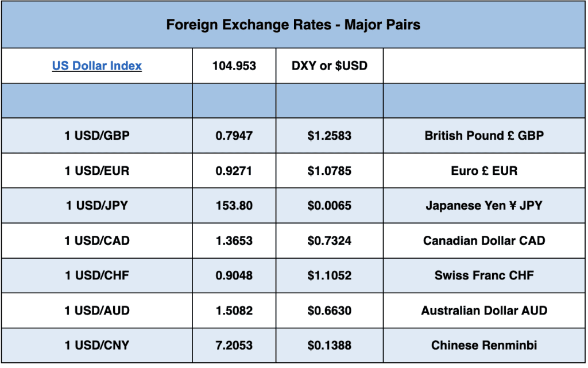Click the DXY or $USD cell
Viewport: 588px width, 368px height.
click(x=330, y=66)
